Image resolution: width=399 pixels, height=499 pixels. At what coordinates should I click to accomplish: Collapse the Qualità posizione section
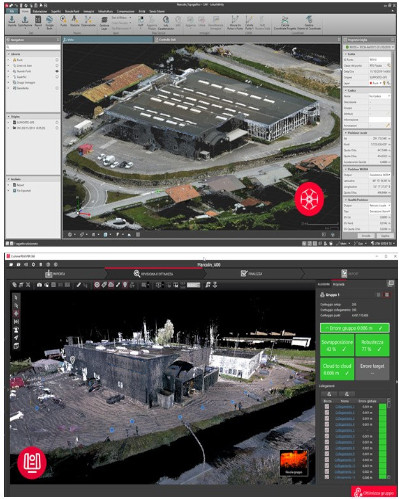tap(346, 200)
